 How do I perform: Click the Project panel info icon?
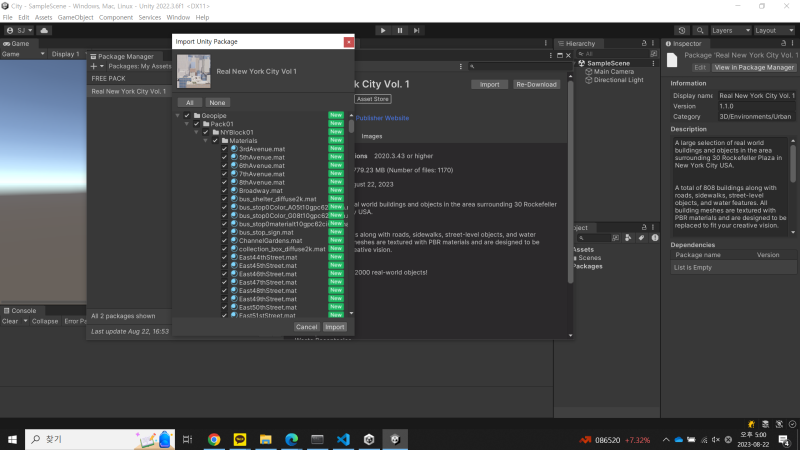click(655, 238)
